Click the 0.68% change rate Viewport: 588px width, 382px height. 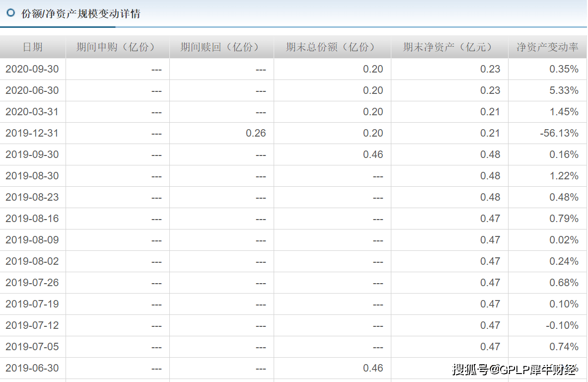point(564,283)
